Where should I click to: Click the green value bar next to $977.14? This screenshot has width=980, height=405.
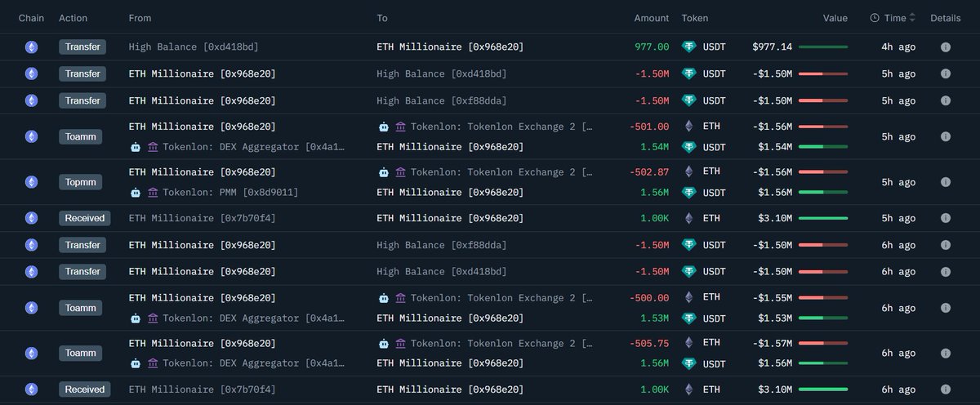(x=823, y=47)
